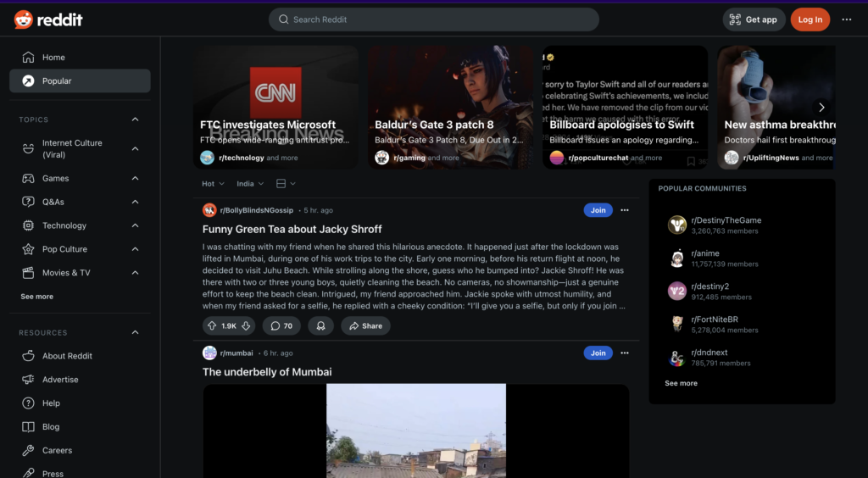Click the Popular arrow icon

[28, 81]
